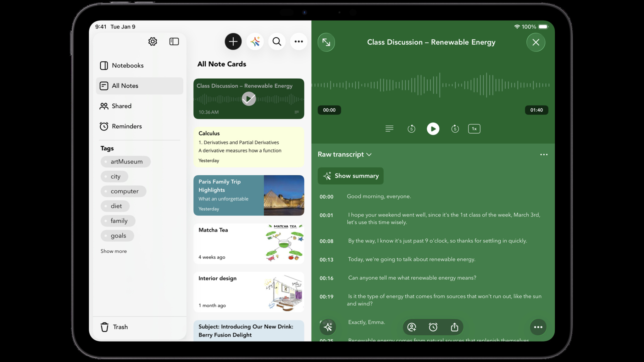Seek within the audio waveform

(431, 85)
